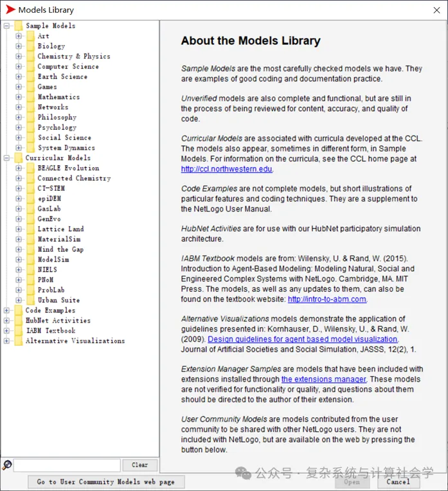Click the GasLab folder icon
This screenshot has height=491, width=448.
pyautogui.click(x=30, y=209)
